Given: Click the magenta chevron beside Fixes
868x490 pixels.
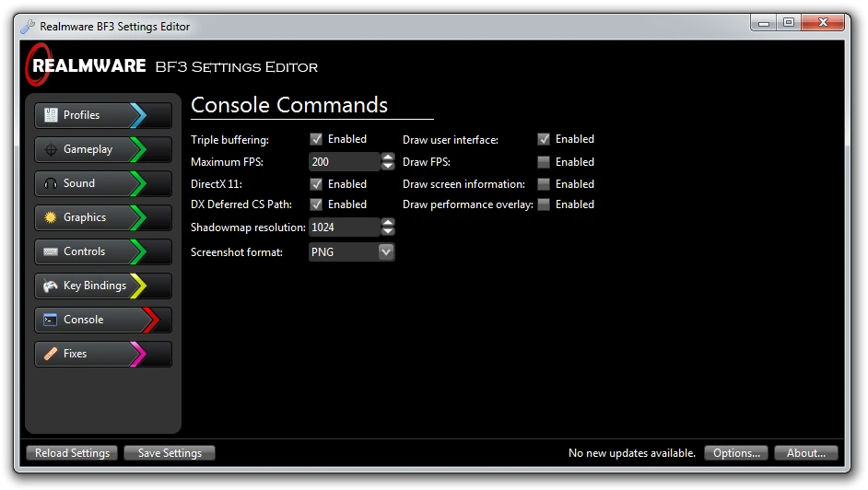Looking at the screenshot, I should (138, 354).
